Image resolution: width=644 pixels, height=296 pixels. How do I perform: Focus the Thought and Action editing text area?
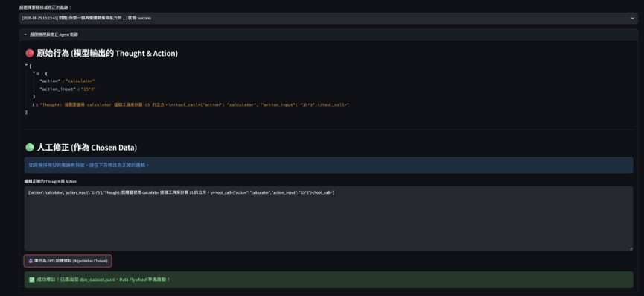tap(328, 218)
